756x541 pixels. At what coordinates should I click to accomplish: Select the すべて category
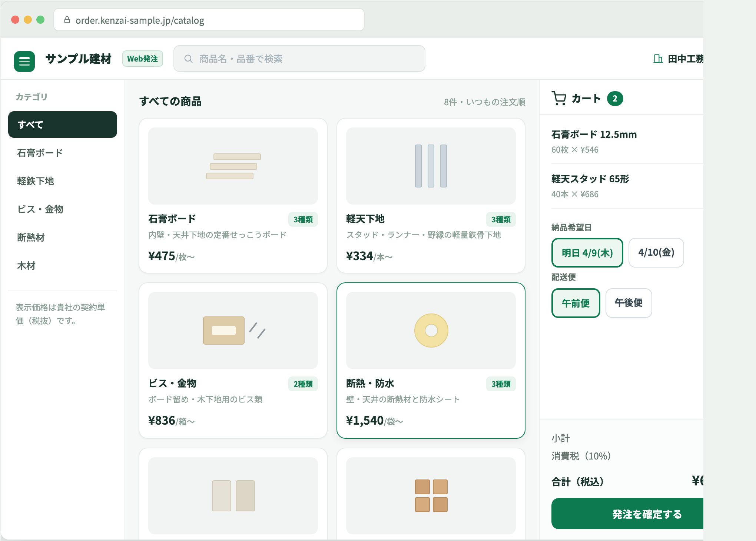tap(63, 125)
